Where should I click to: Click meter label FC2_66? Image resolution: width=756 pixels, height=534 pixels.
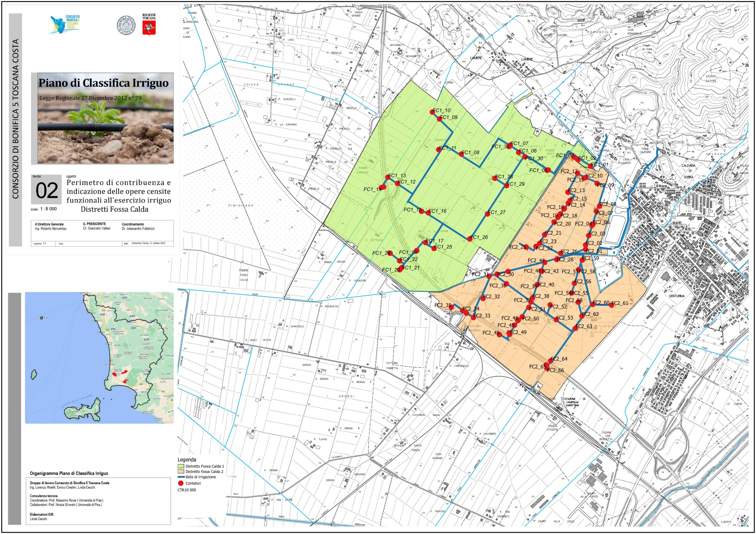[x=555, y=370]
